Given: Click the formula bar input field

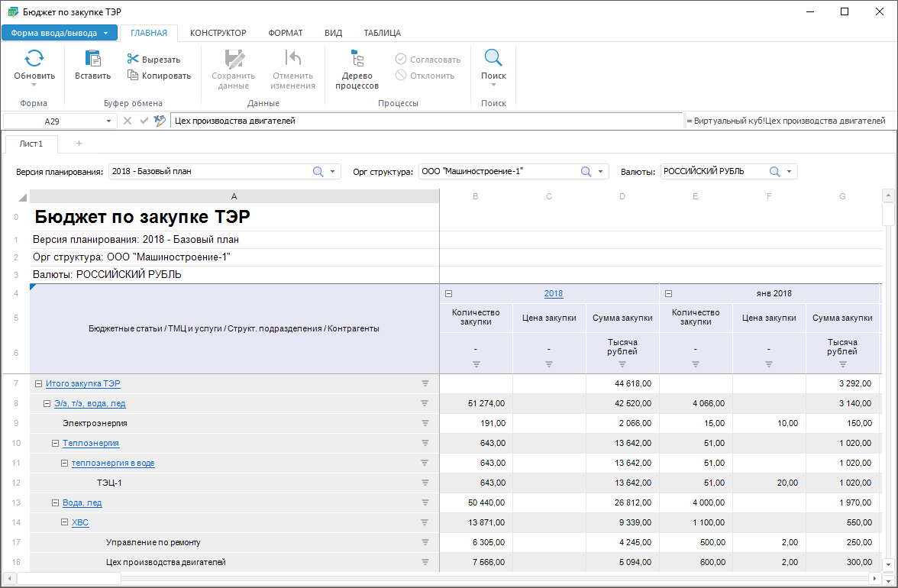Looking at the screenshot, I should (426, 121).
